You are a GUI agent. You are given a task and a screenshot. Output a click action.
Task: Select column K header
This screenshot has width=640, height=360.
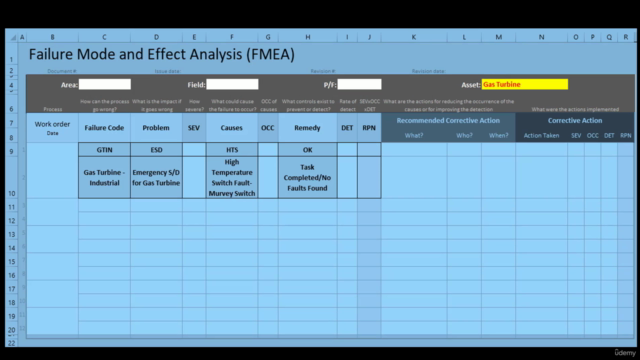coord(414,37)
